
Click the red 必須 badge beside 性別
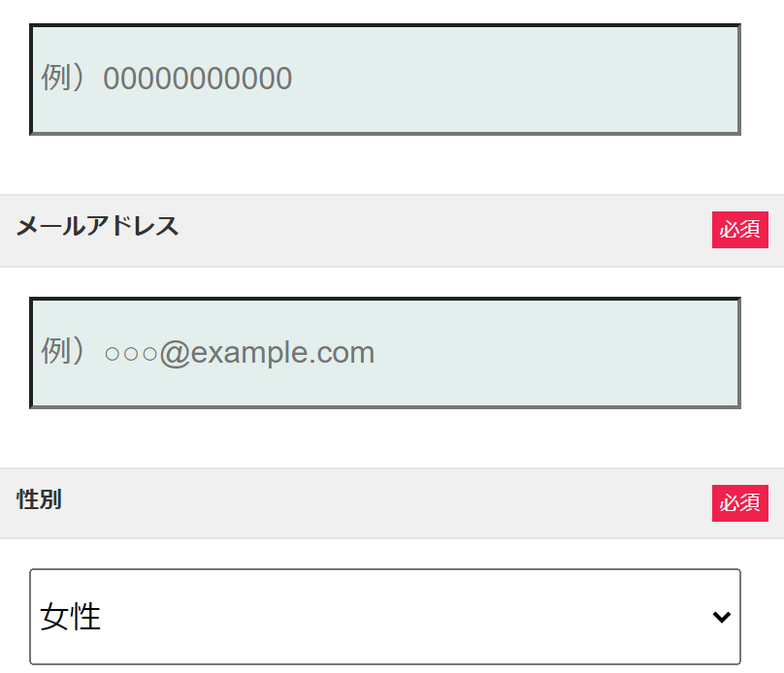coord(740,502)
